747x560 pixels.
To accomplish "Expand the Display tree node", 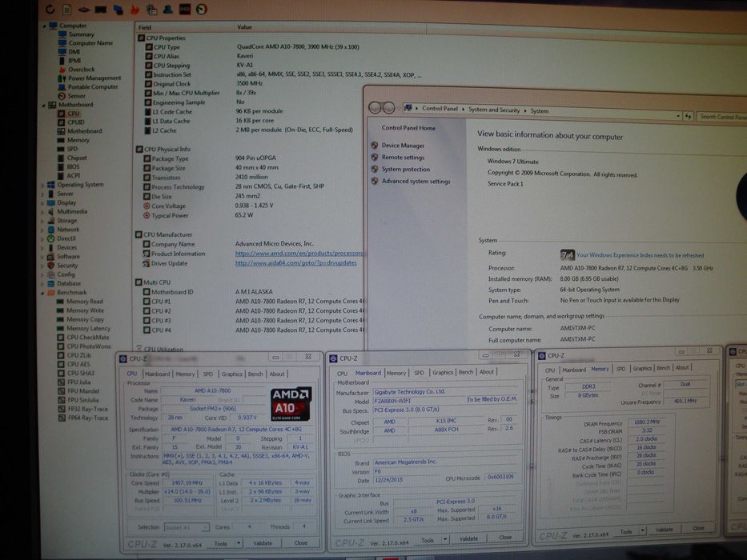I will coord(43,203).
